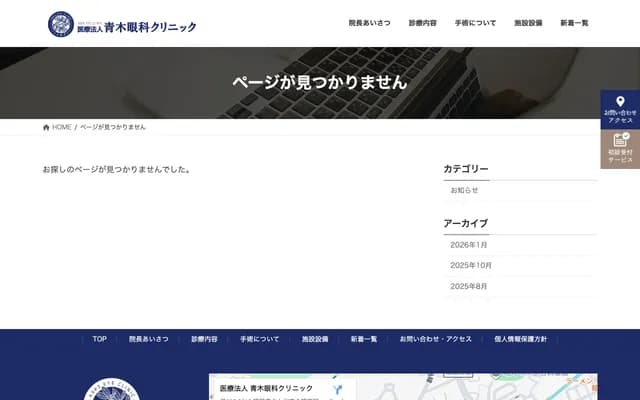Open お問い合わせ・アクセス side button with pin icon
640x400 pixels.
pyautogui.click(x=620, y=109)
